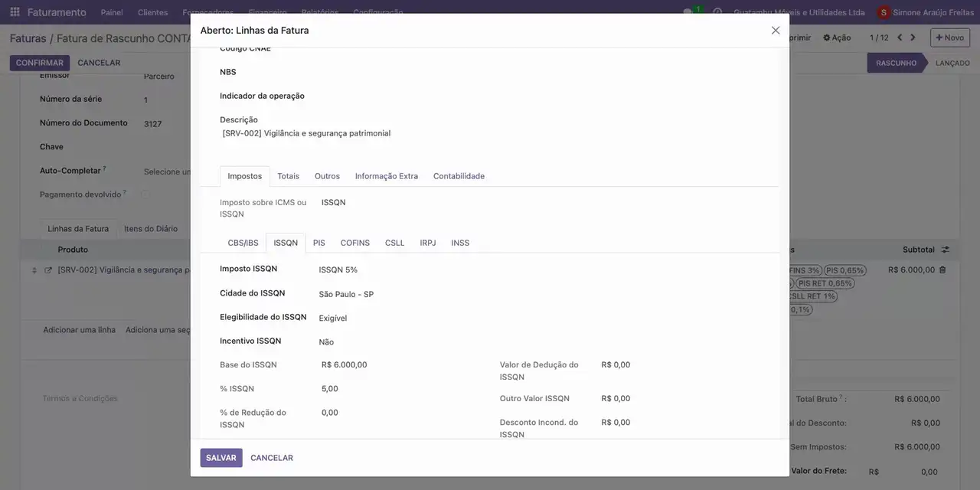The image size is (980, 490).
Task: Select the ISSQN tax tab
Action: click(286, 243)
